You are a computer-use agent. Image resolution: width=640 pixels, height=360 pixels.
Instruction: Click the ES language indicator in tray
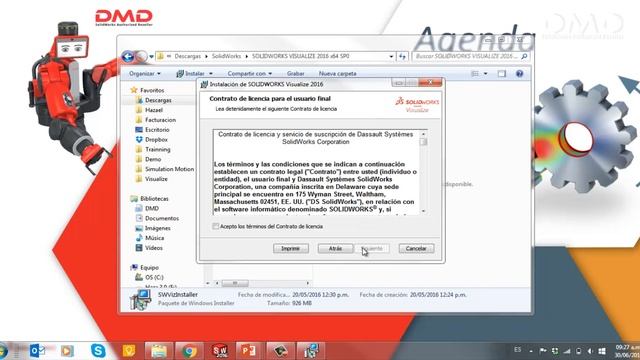(518, 350)
